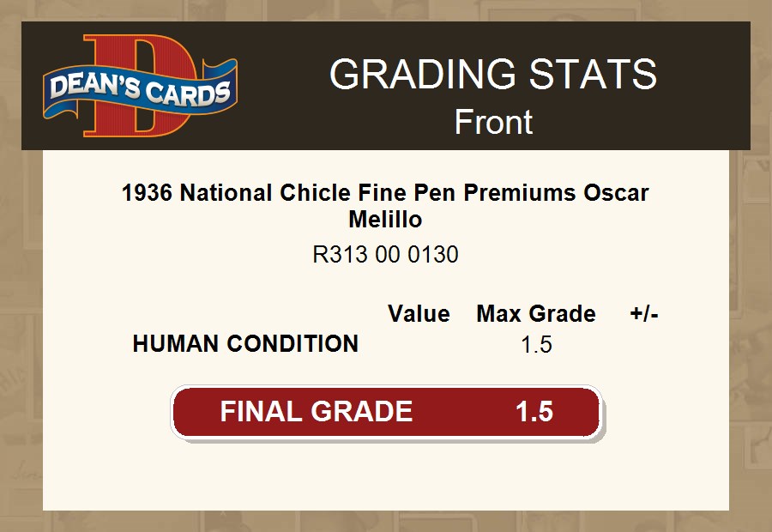Image resolution: width=772 pixels, height=532 pixels.
Task: Click the +/- column header
Action: 644,314
